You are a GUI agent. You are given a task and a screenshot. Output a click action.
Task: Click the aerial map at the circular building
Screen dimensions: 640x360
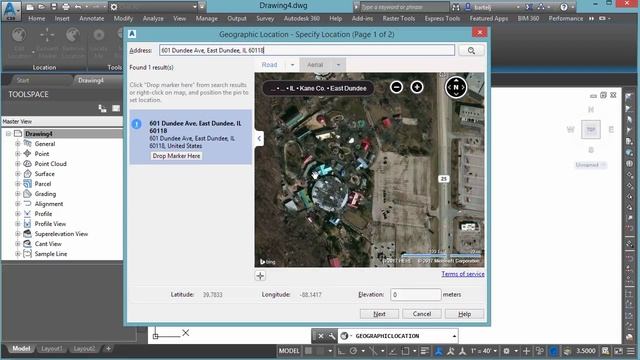(330, 192)
